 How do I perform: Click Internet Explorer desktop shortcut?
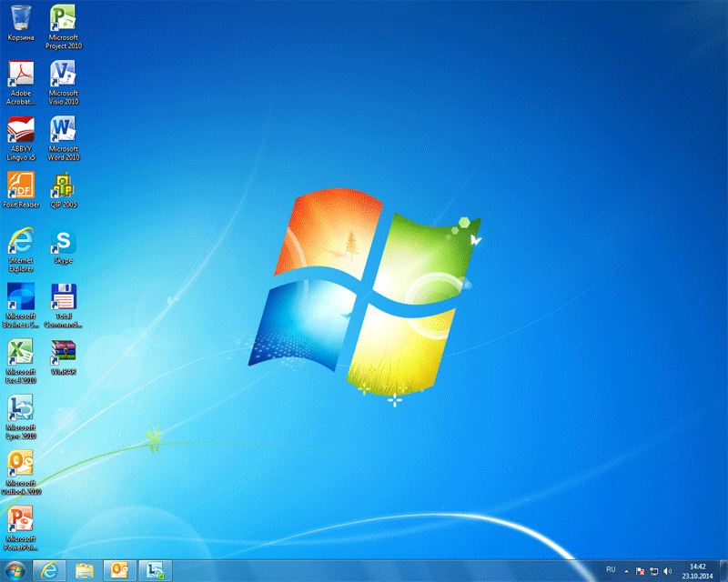21,250
